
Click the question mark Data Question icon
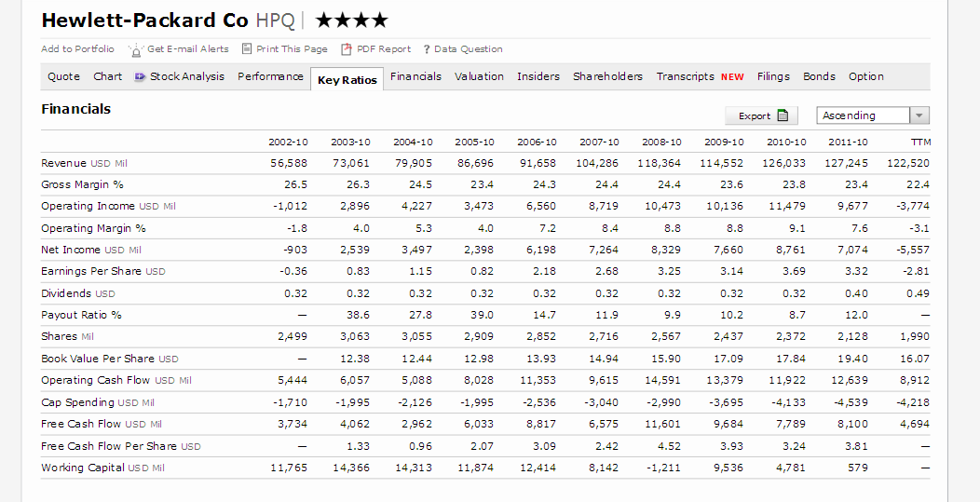[427, 49]
